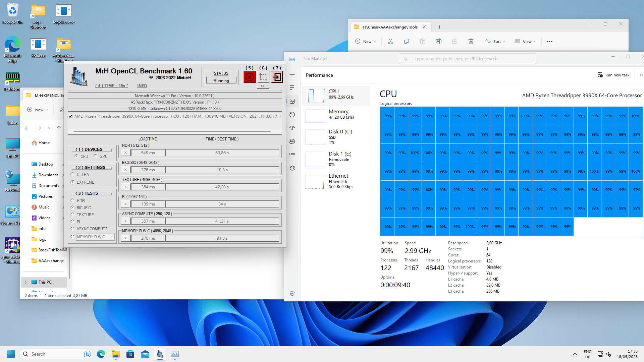The height and width of the screenshot is (362, 644).
Task: Click the small TXT export button
Action: (263, 86)
